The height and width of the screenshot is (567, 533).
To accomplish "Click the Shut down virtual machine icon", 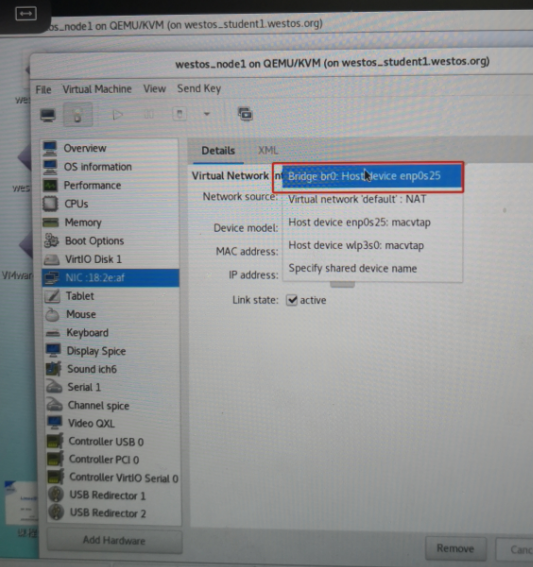I will point(179,114).
